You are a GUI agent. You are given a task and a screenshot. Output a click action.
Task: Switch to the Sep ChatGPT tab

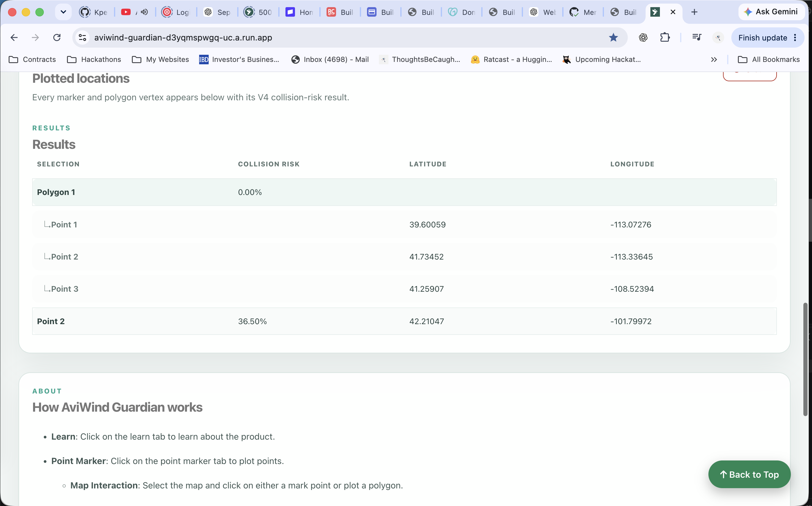click(x=217, y=13)
